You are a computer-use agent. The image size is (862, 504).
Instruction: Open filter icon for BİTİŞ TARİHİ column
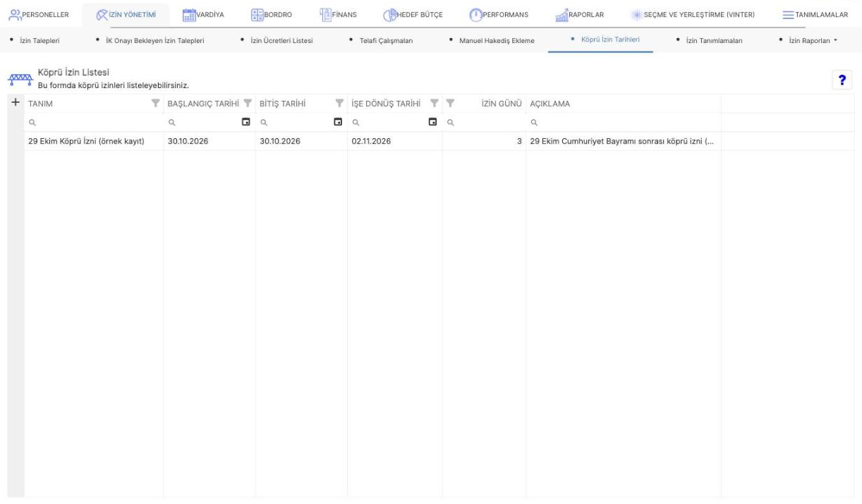339,104
